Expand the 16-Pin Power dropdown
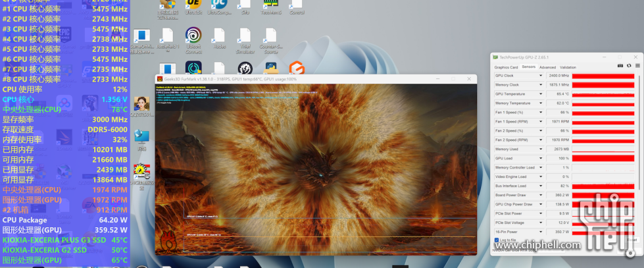This screenshot has width=644, height=268. point(541,232)
